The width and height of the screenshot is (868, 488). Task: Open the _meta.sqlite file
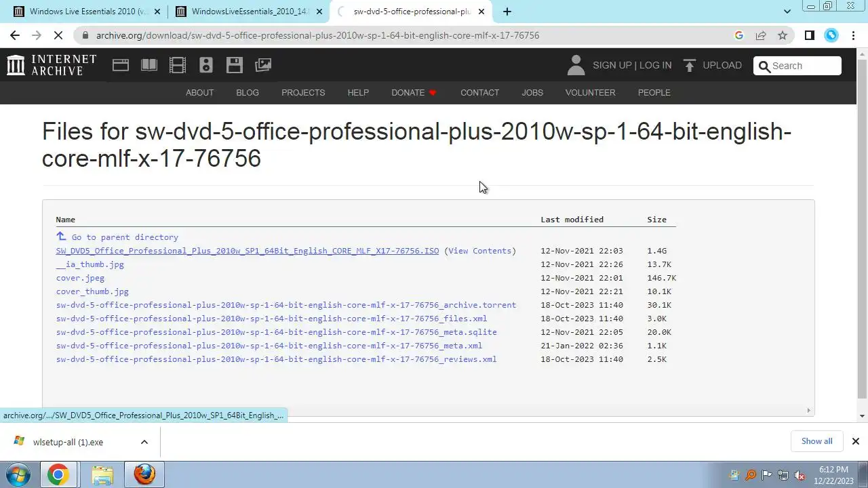277,332
